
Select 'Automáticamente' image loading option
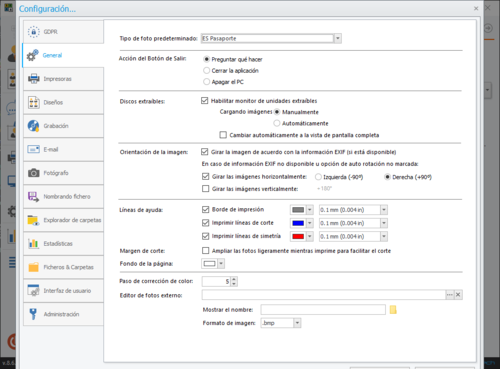(276, 123)
